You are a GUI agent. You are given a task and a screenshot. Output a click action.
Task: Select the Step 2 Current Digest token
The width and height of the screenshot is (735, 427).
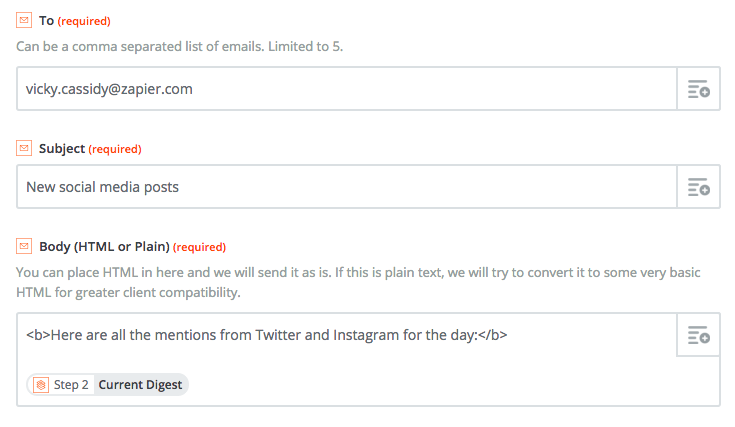pos(108,385)
